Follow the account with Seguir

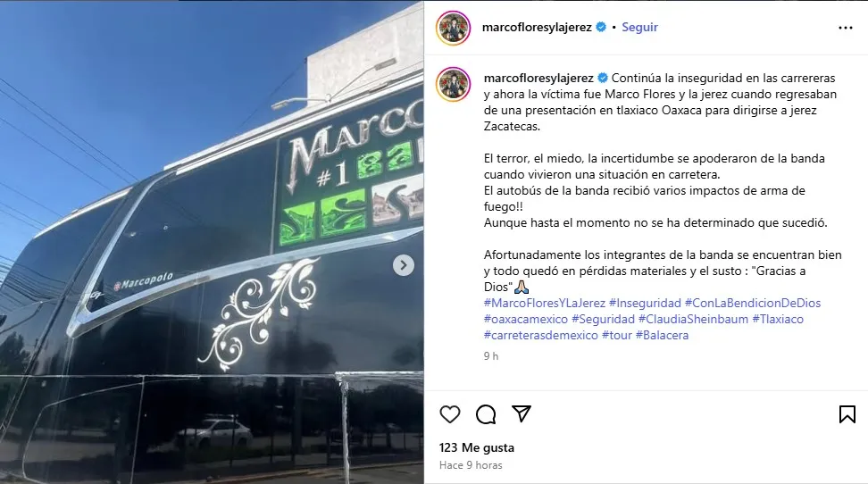pos(639,27)
